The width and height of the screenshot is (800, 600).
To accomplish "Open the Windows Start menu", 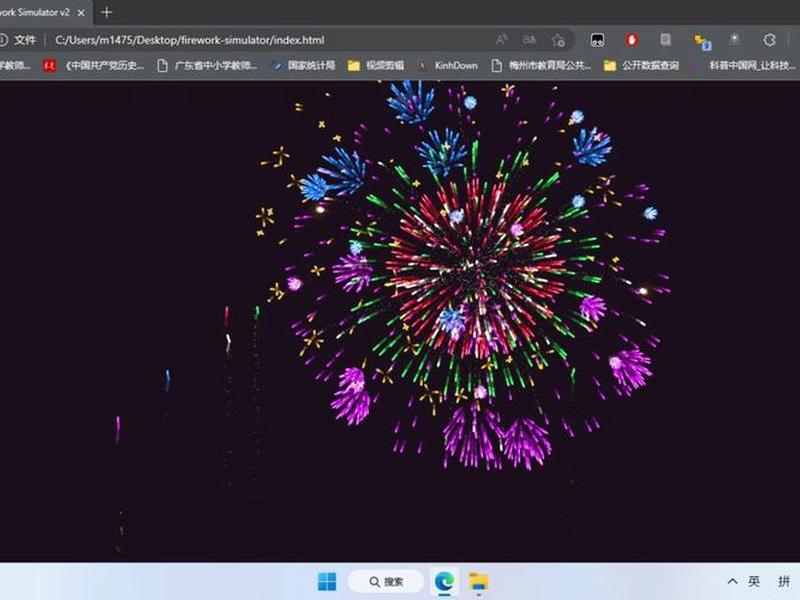I will click(x=327, y=581).
